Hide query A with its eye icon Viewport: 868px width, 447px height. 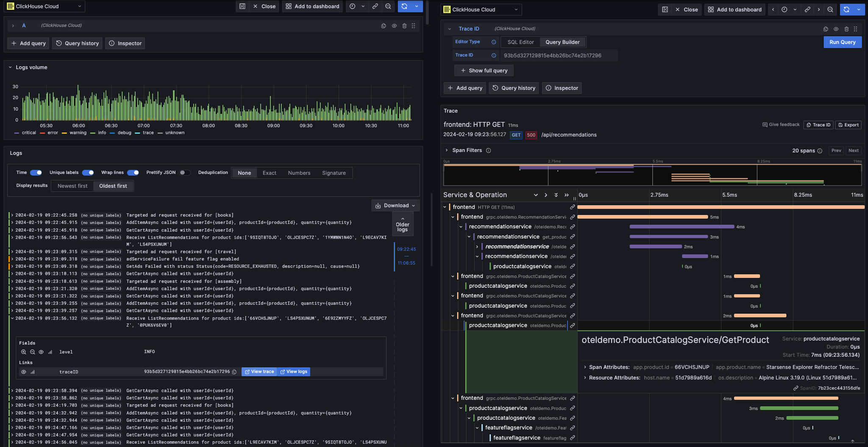pos(394,26)
